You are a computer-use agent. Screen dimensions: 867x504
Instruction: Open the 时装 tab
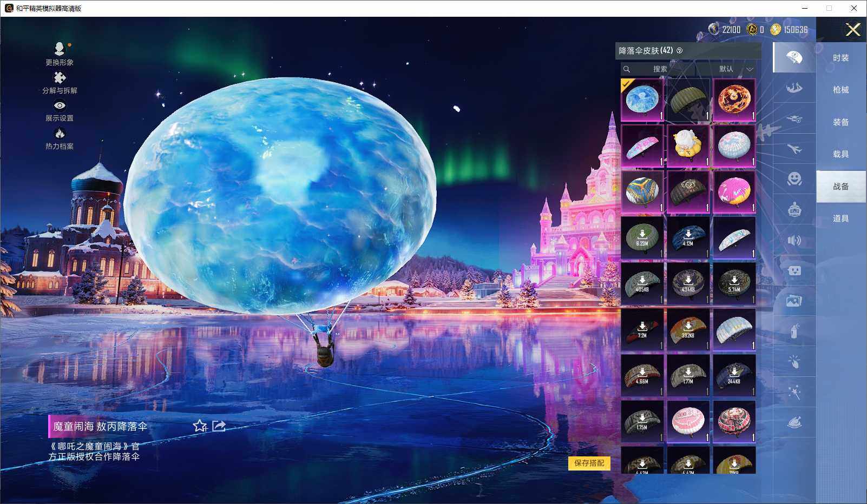[x=840, y=58]
